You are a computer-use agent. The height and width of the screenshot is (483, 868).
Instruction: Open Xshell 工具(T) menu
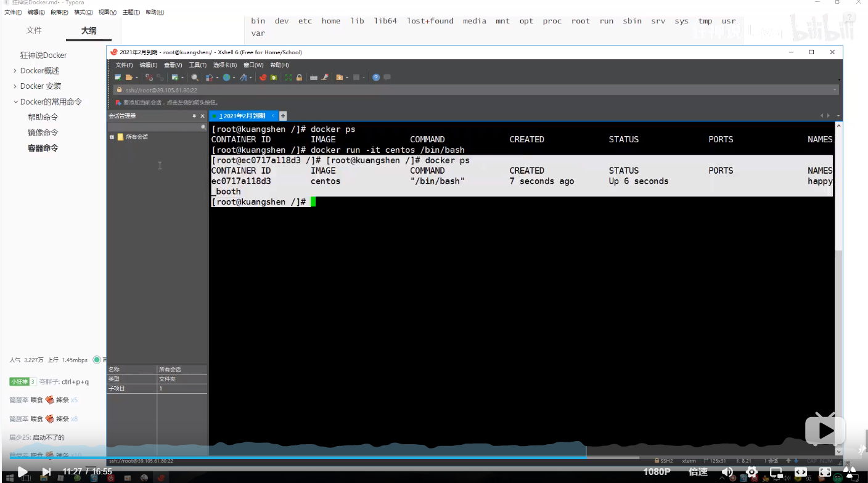[x=197, y=65]
